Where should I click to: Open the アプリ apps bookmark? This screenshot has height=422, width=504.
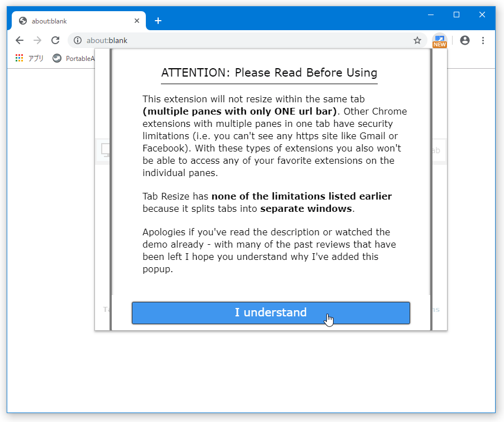[29, 58]
